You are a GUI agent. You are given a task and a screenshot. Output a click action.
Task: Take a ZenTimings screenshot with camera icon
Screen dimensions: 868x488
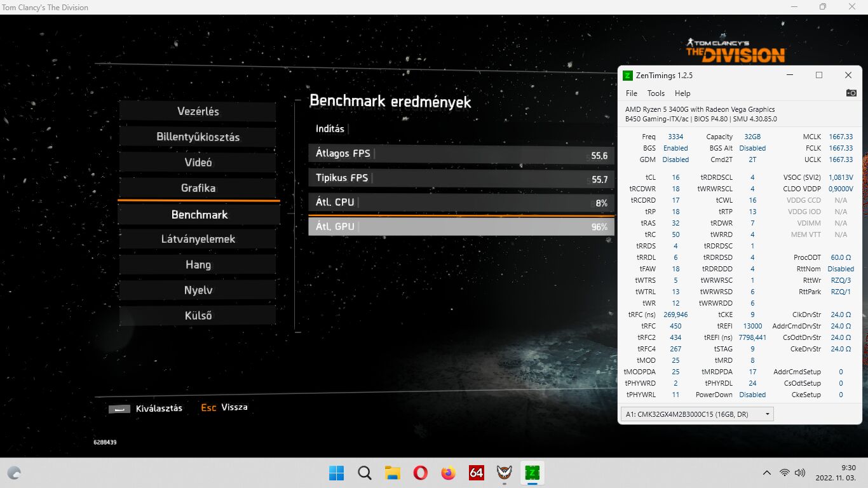click(x=851, y=93)
